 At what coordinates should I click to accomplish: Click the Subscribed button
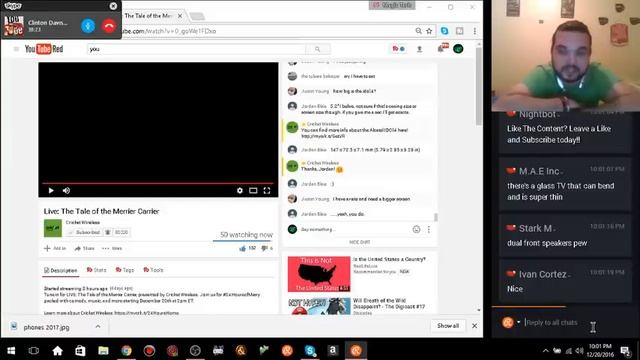[x=84, y=232]
